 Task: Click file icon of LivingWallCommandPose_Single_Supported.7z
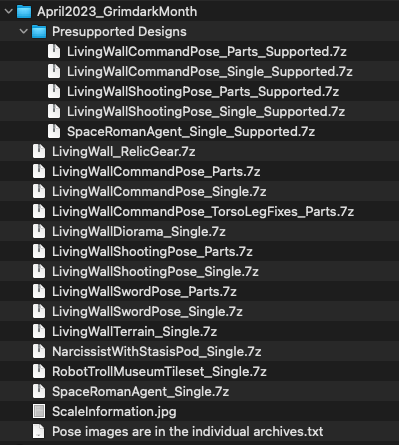tap(54, 71)
